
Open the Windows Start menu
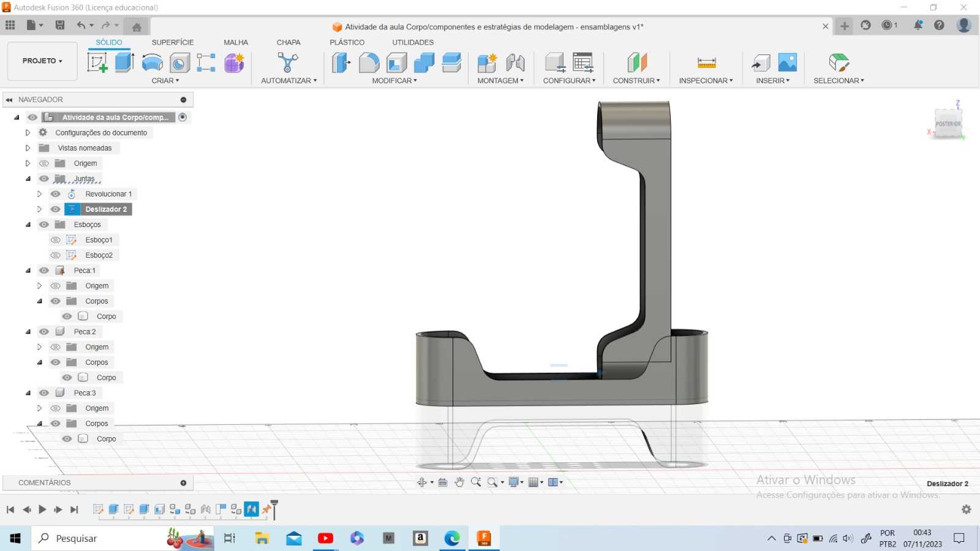pos(15,538)
